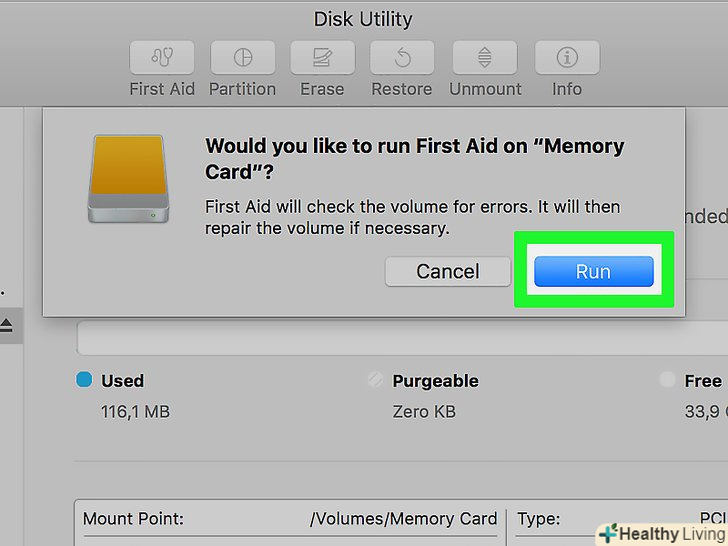Run First Aid on Memory Card
The image size is (728, 546).
point(593,271)
